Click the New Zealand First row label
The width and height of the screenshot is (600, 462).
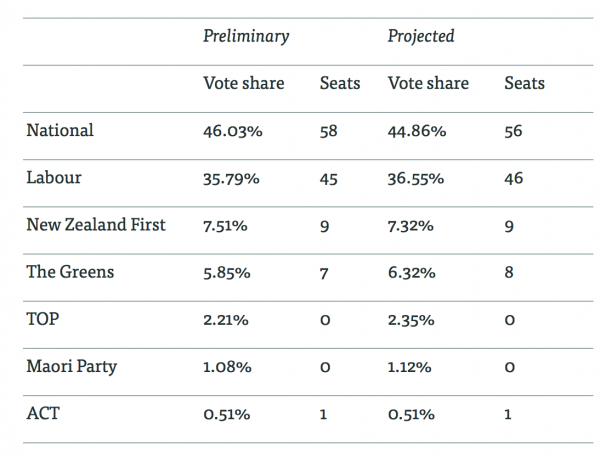pyautogui.click(x=96, y=224)
